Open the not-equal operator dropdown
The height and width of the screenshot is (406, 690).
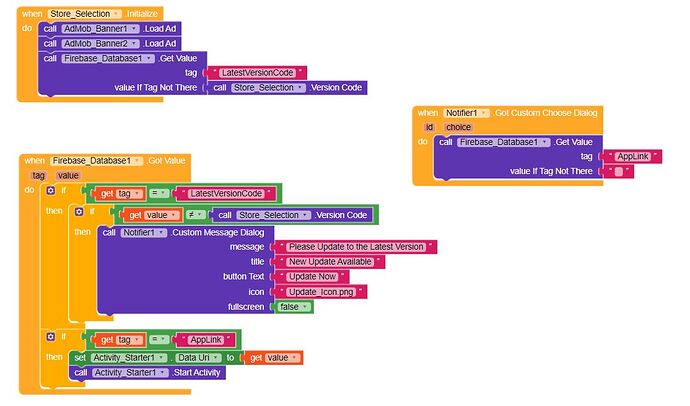pos(195,215)
